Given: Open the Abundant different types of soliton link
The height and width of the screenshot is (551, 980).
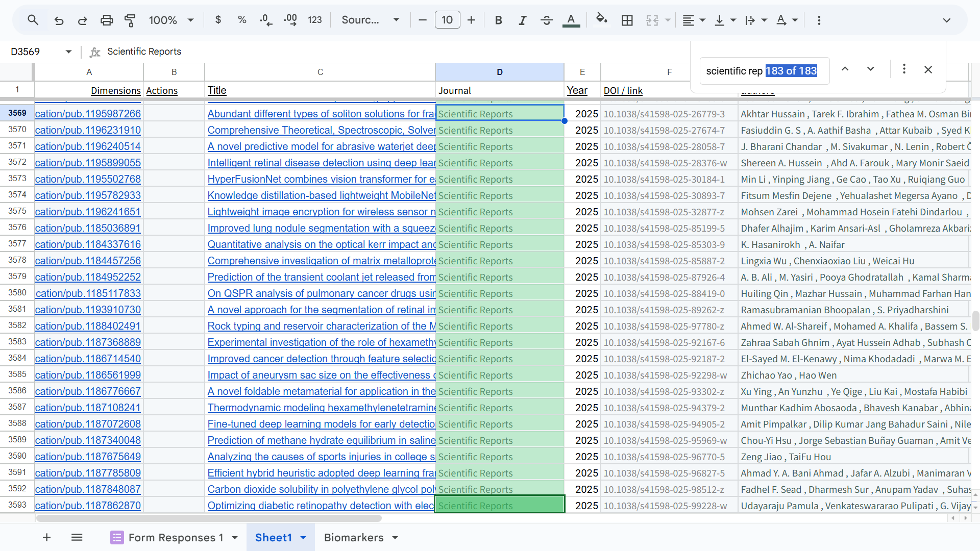Looking at the screenshot, I should pos(321,114).
